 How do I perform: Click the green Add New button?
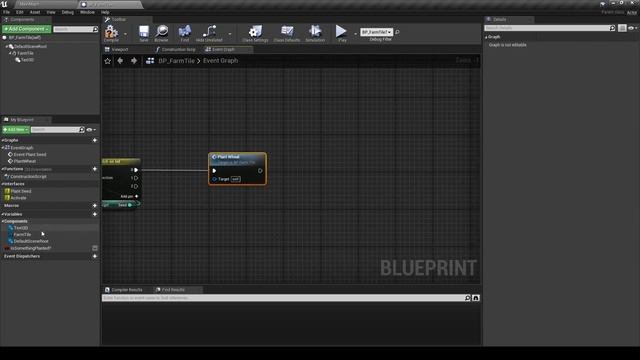(16, 129)
